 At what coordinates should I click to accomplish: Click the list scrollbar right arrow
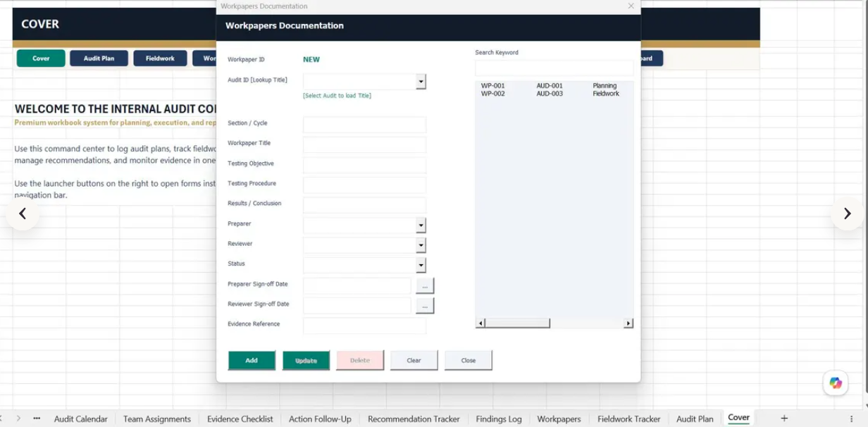tap(628, 323)
